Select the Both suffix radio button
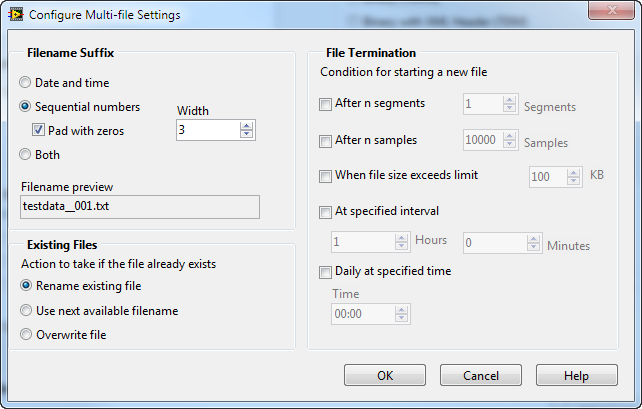The height and width of the screenshot is (409, 642). (x=26, y=155)
